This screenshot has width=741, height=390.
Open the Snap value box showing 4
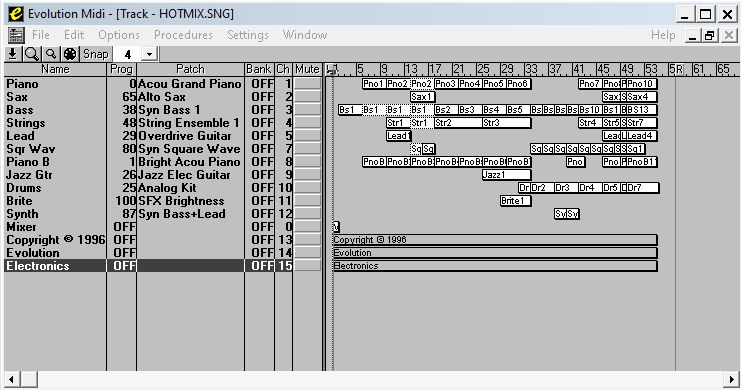128,54
